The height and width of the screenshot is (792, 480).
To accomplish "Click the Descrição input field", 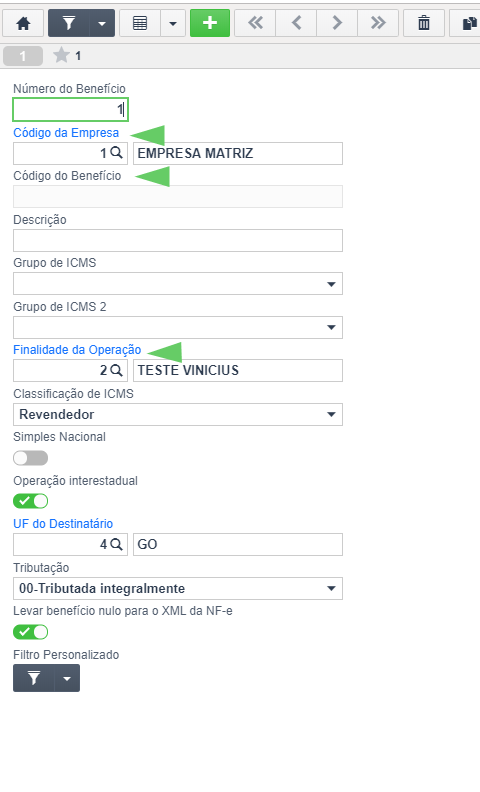I will (x=178, y=240).
